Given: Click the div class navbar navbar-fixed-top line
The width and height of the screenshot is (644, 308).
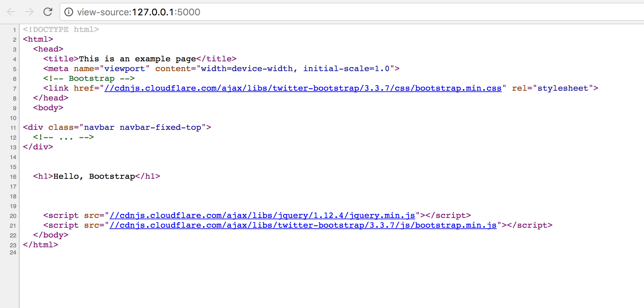Looking at the screenshot, I should pyautogui.click(x=117, y=127).
